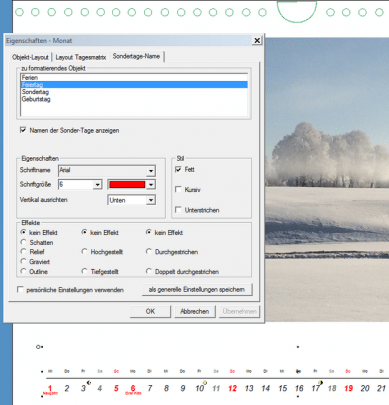Image resolution: width=389 pixels, height=405 pixels.
Task: Click the moon phase icon near day 17
Action: (321, 382)
